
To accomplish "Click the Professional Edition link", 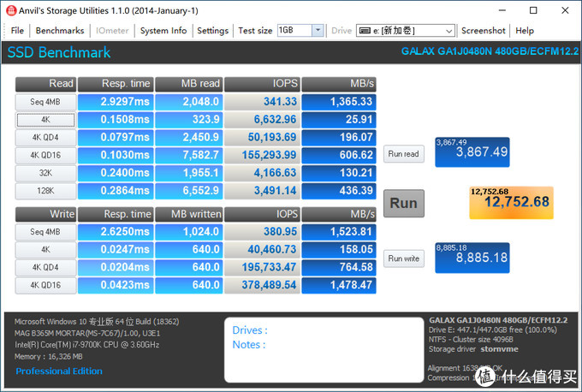I will click(x=59, y=371).
